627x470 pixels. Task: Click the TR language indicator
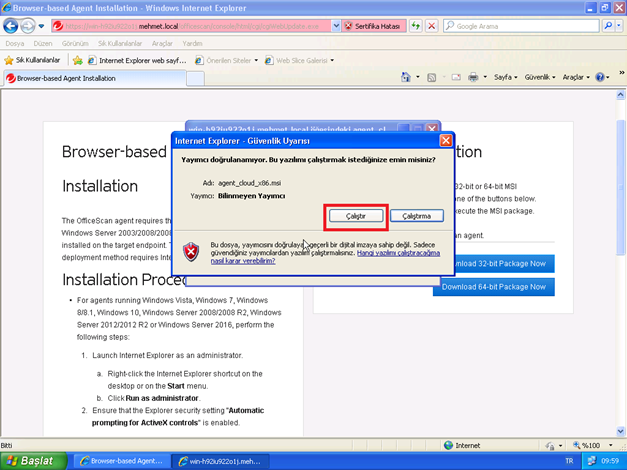click(x=569, y=461)
